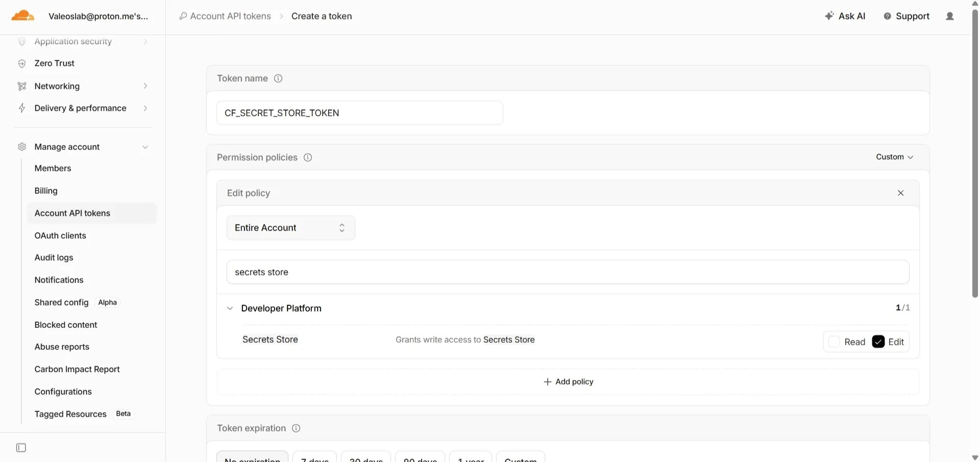Click the permissions search field containing "secrets store"
The image size is (980, 462).
(x=568, y=272)
